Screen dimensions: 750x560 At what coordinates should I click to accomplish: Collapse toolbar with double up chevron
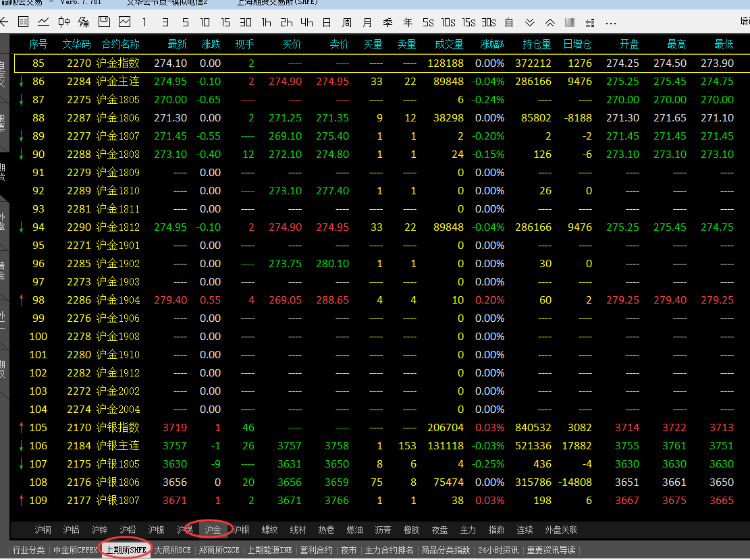tap(550, 23)
